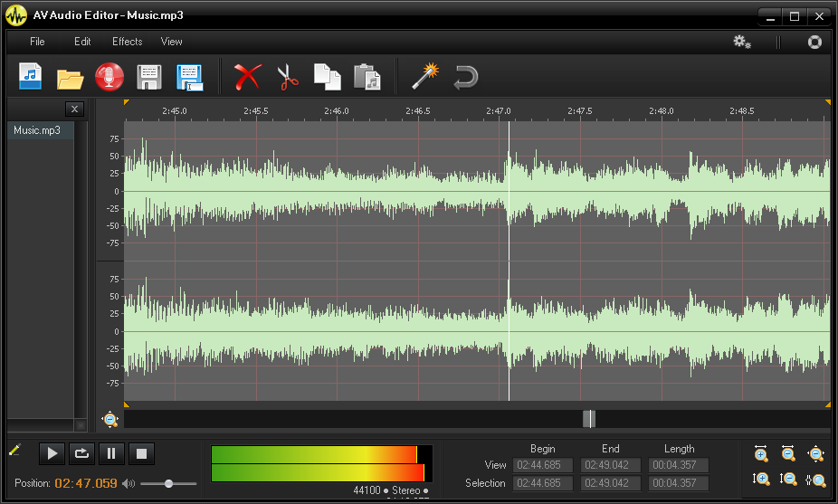Click the horizontal scrollbar thumb under waveform
The image size is (838, 504).
589,419
